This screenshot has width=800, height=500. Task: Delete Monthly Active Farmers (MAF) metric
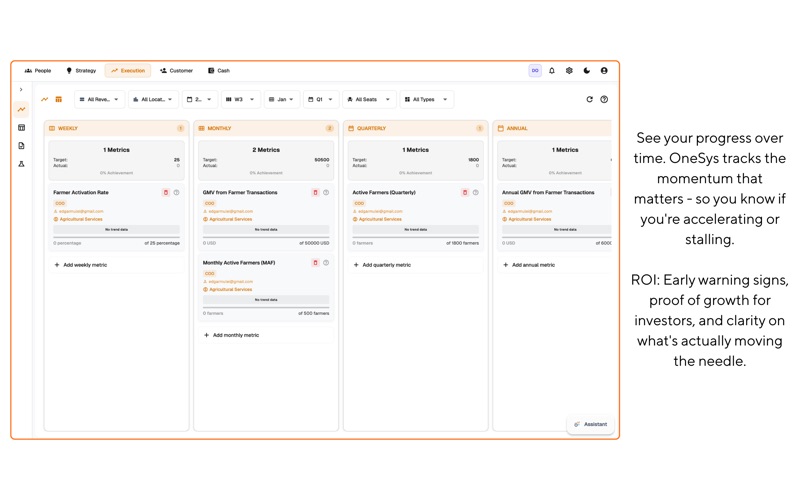315,263
